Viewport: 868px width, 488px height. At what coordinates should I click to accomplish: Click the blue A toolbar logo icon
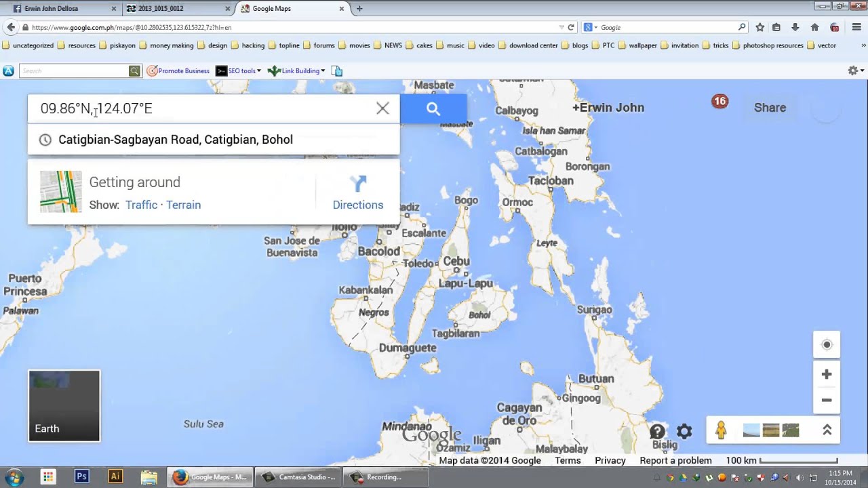click(8, 70)
